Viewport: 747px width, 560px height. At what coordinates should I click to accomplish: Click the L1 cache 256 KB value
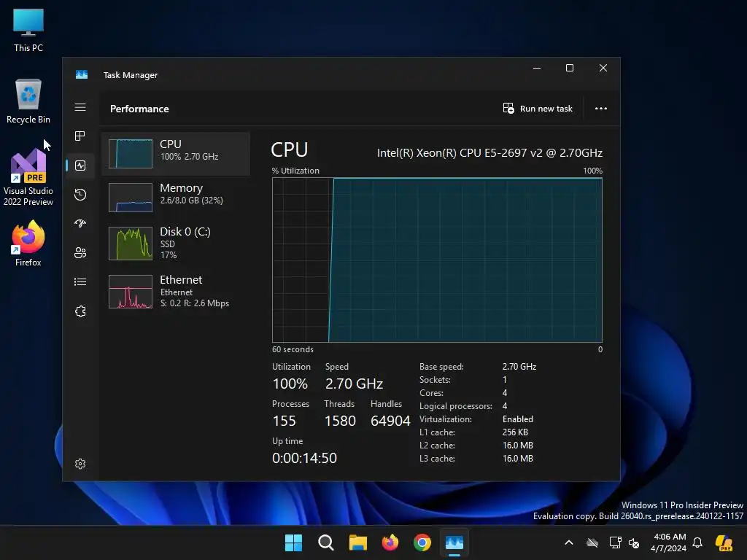click(x=515, y=432)
